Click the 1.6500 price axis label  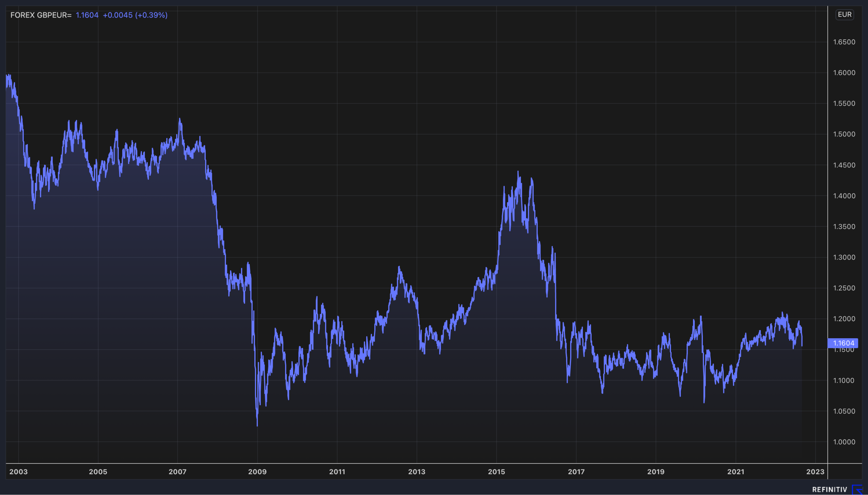(844, 42)
